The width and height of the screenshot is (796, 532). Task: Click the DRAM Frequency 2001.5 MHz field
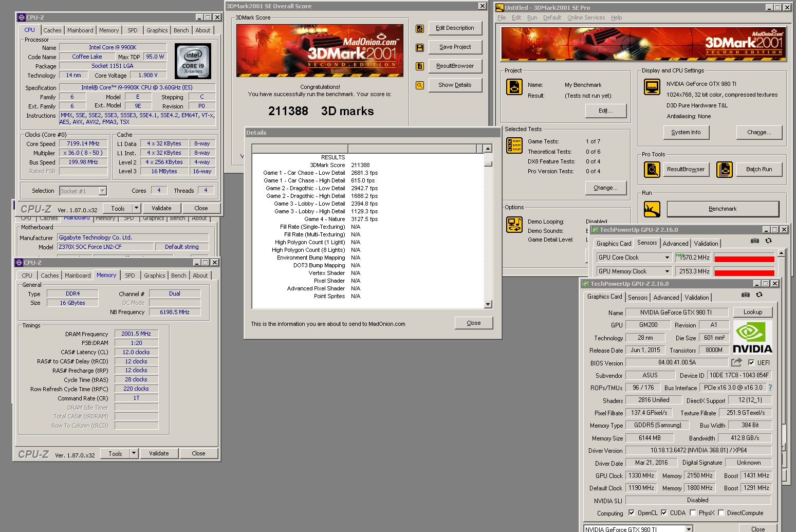(x=136, y=334)
